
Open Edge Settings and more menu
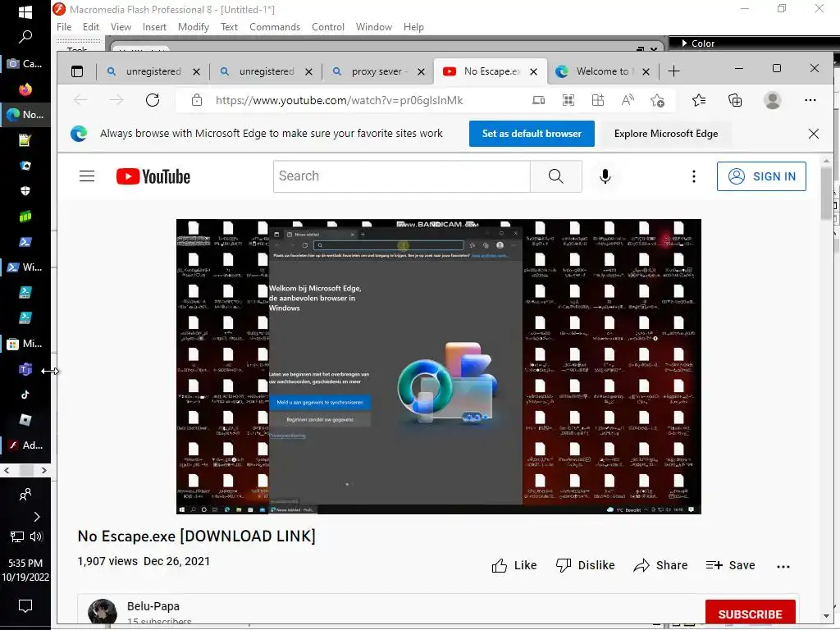(810, 100)
